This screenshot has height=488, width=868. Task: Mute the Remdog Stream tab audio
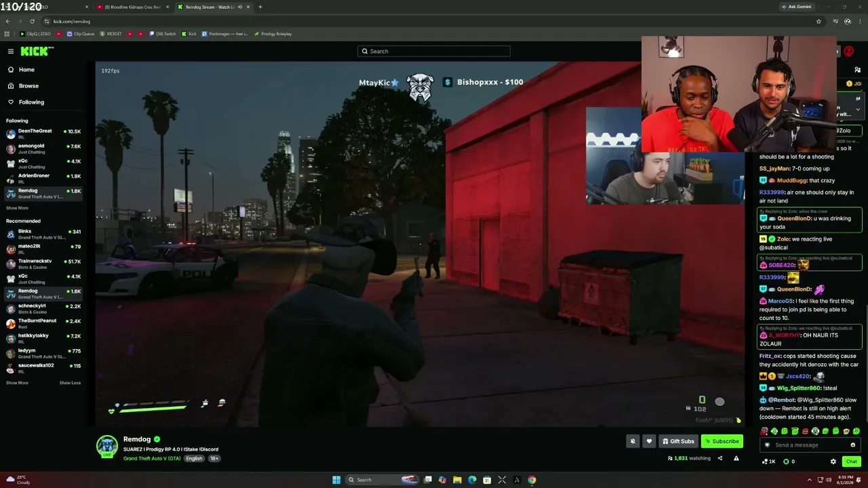[x=239, y=7]
